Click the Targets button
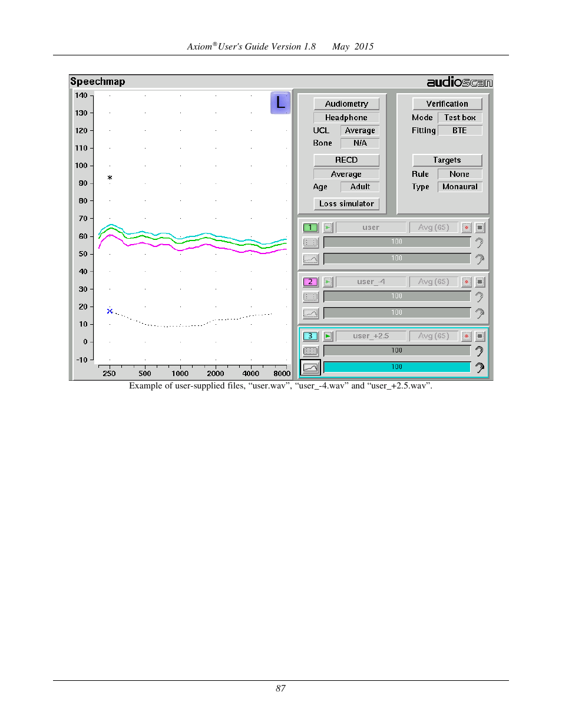Image resolution: width=562 pixels, height=728 pixels. point(447,160)
